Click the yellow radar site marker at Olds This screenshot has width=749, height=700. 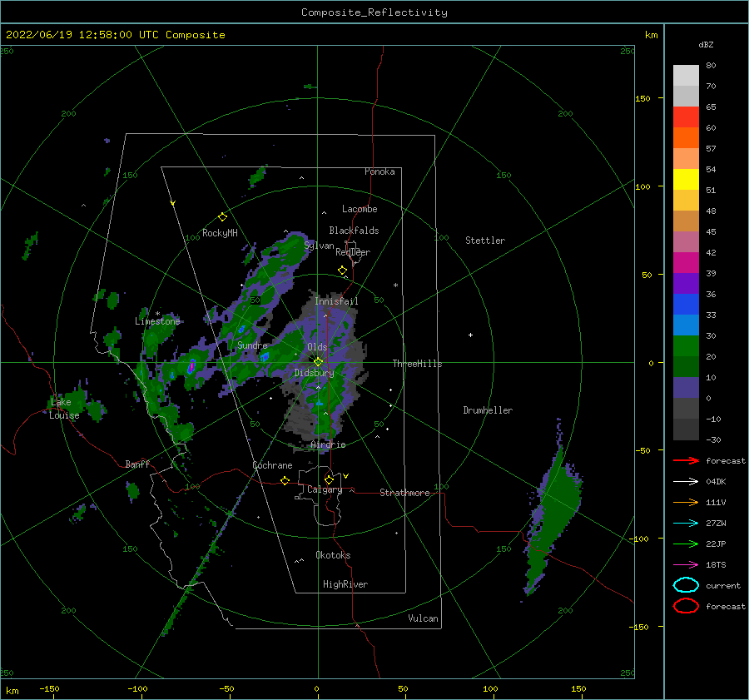coord(318,362)
